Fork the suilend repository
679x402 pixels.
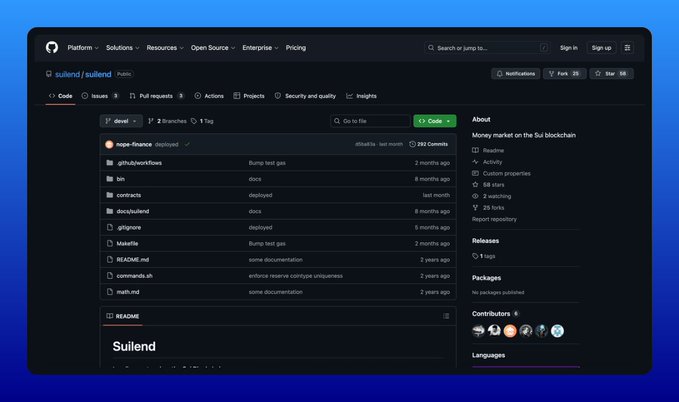tap(564, 74)
